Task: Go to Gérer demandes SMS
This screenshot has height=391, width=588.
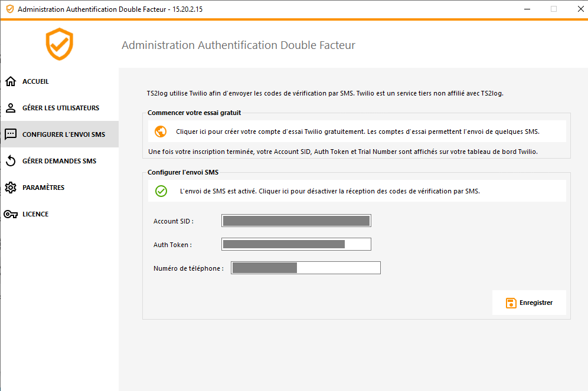Action: (60, 160)
